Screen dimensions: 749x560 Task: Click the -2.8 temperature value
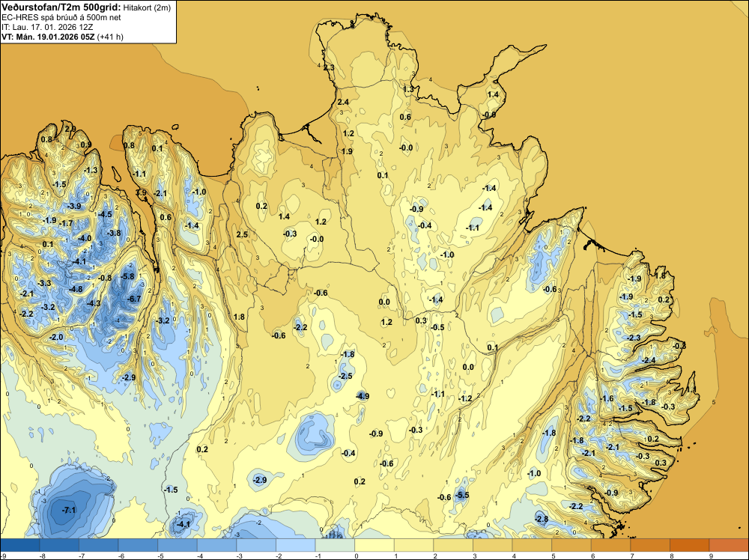click(x=541, y=519)
